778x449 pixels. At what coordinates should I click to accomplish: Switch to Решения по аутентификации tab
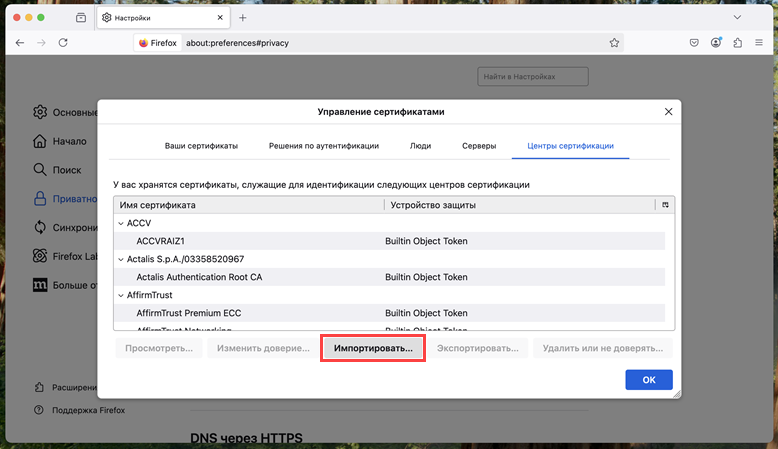tap(324, 146)
